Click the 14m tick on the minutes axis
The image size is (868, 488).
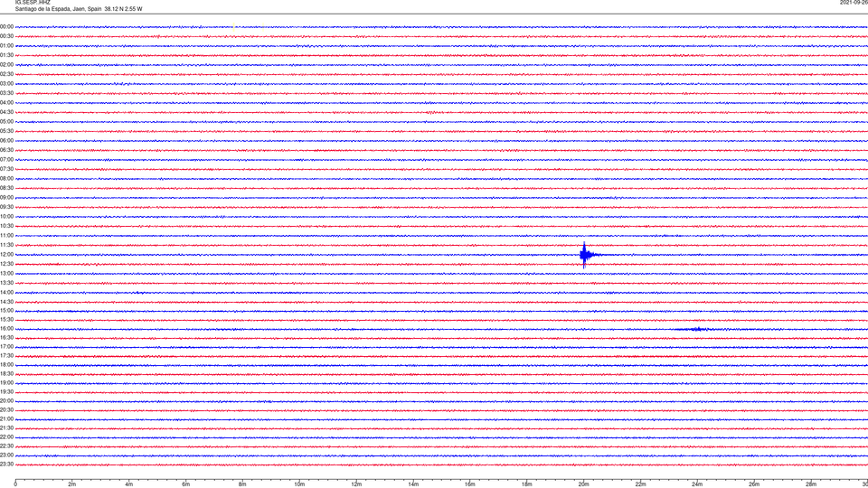(x=413, y=484)
